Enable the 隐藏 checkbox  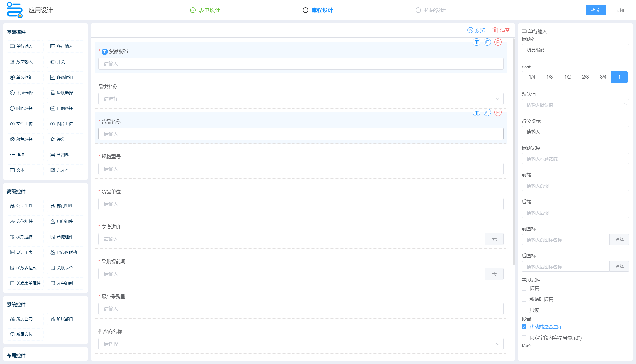524,288
